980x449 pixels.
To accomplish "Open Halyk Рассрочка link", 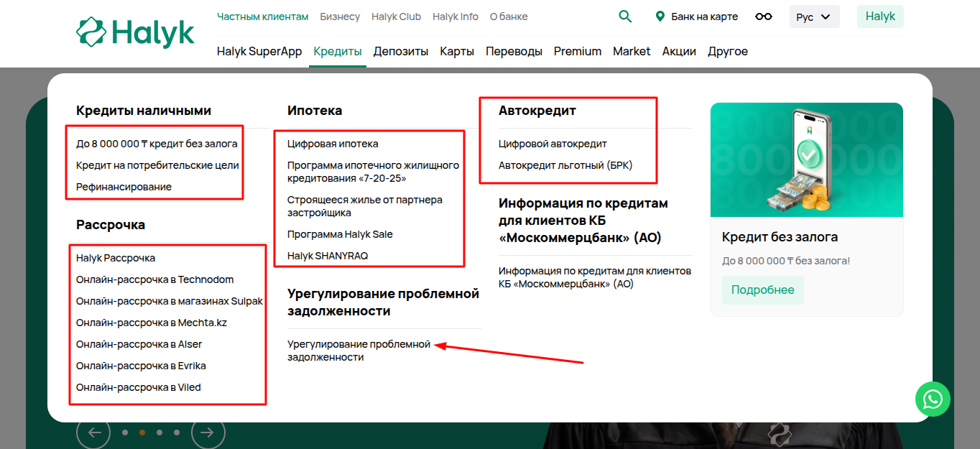I will 116,258.
